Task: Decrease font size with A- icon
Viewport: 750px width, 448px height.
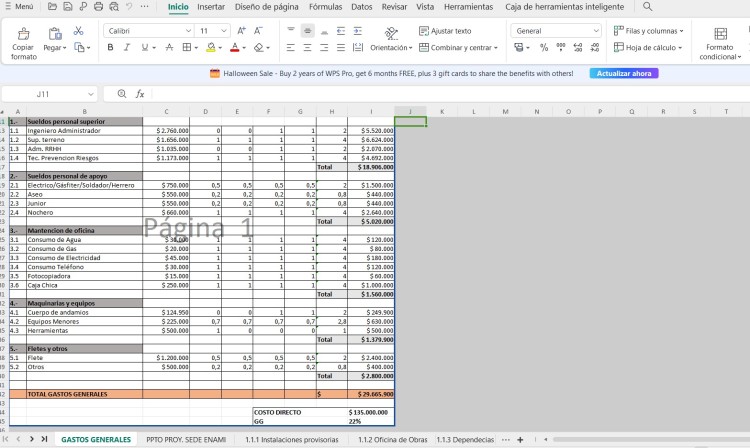Action: (x=258, y=31)
